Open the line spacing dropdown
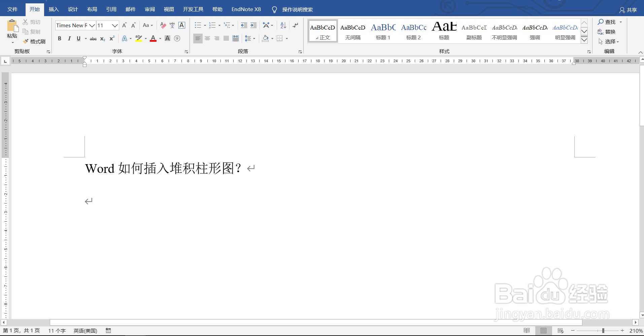 [x=250, y=38]
